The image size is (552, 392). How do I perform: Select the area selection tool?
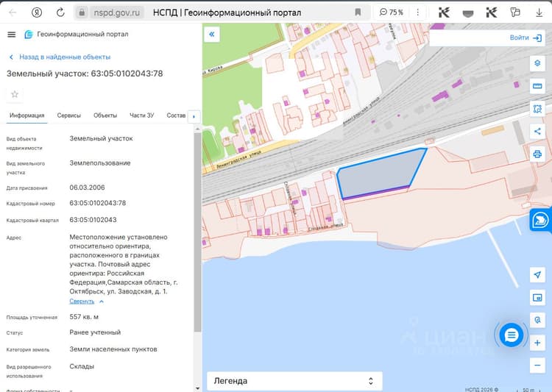[x=537, y=109]
